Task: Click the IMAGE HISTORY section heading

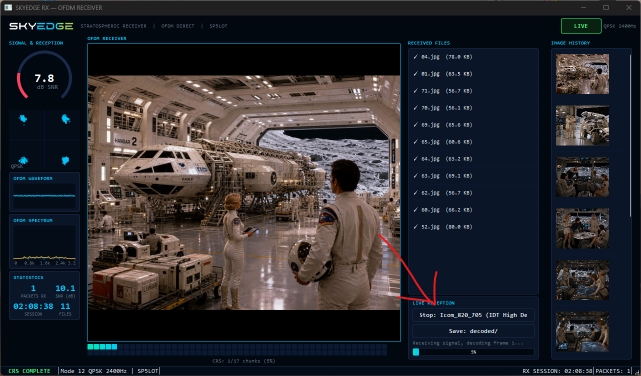Action: coord(570,43)
